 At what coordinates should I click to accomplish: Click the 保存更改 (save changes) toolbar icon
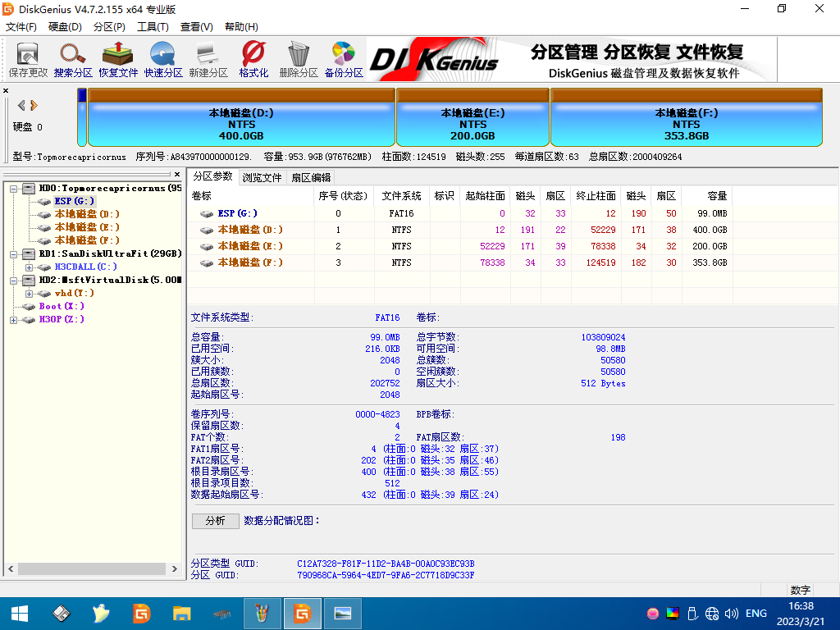click(28, 59)
